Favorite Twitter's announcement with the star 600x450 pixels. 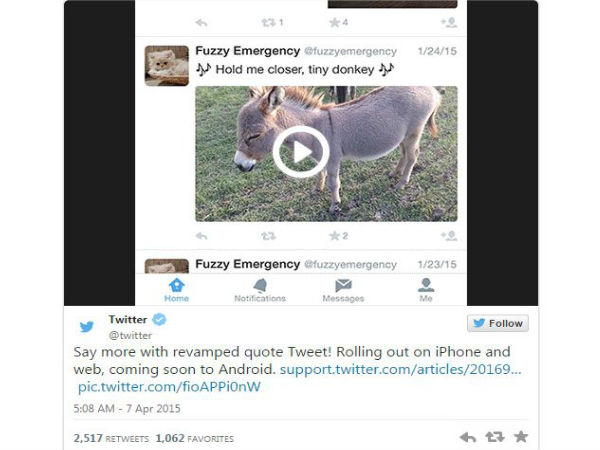pos(521,437)
